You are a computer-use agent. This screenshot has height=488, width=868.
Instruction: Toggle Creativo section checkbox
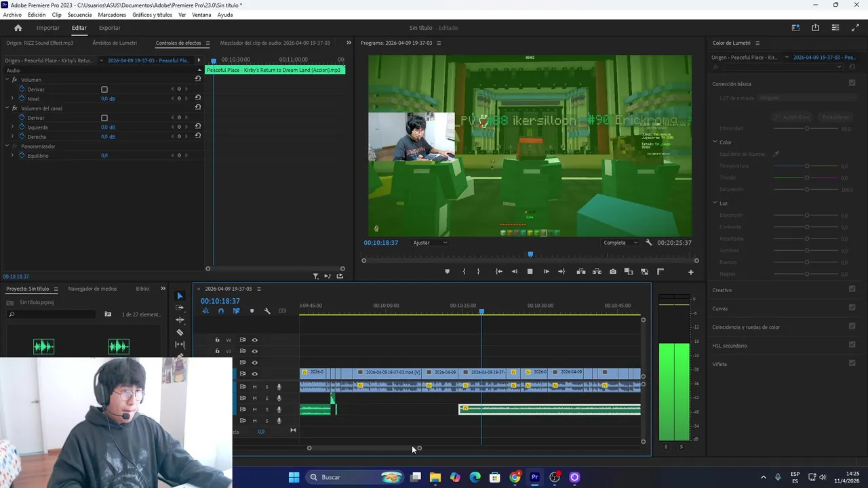852,289
